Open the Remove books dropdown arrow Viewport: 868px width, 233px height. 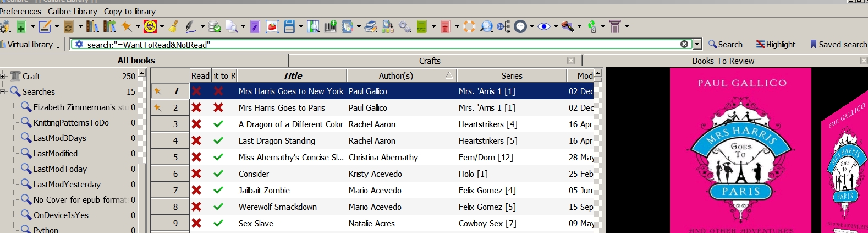coord(457,26)
